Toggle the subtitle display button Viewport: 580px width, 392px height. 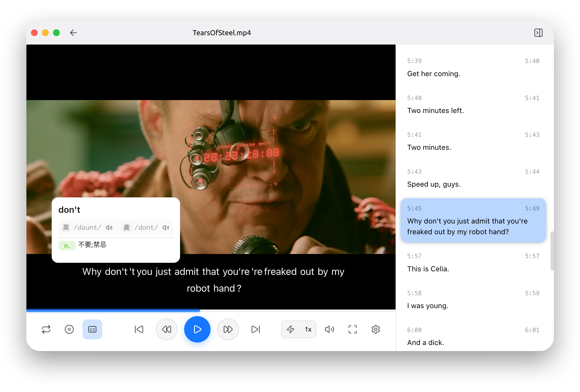point(92,329)
